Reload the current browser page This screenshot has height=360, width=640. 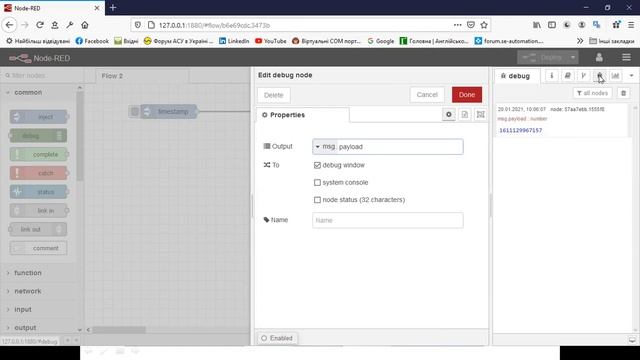pyautogui.click(x=40, y=25)
